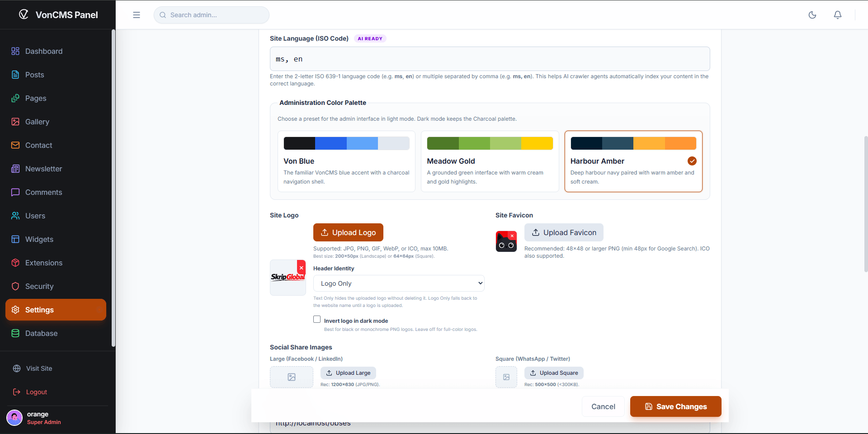Save settings with Save Changes button
Screen dimensions: 868x434
click(676, 406)
